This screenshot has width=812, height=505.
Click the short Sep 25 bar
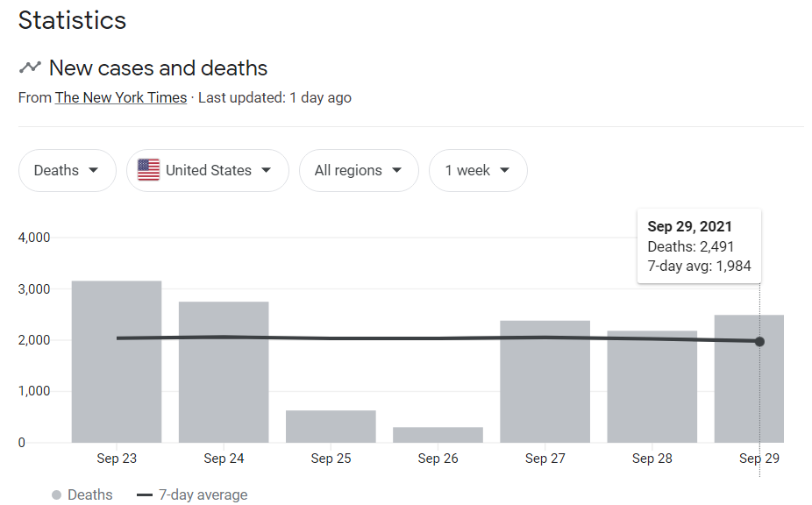331,426
